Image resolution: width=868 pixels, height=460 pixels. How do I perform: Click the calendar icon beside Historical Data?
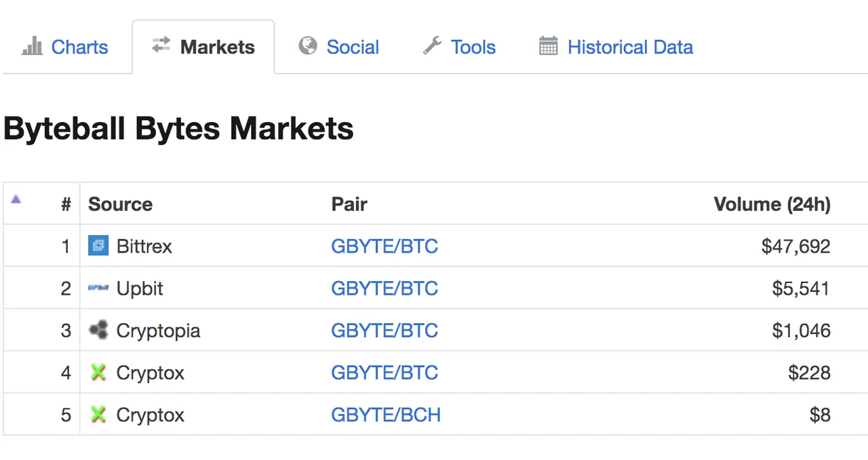(548, 46)
